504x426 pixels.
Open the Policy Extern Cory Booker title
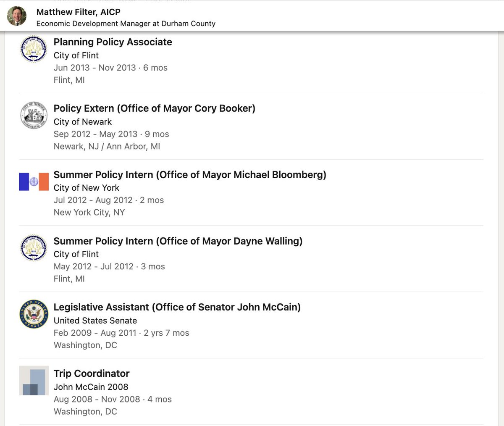pos(154,108)
